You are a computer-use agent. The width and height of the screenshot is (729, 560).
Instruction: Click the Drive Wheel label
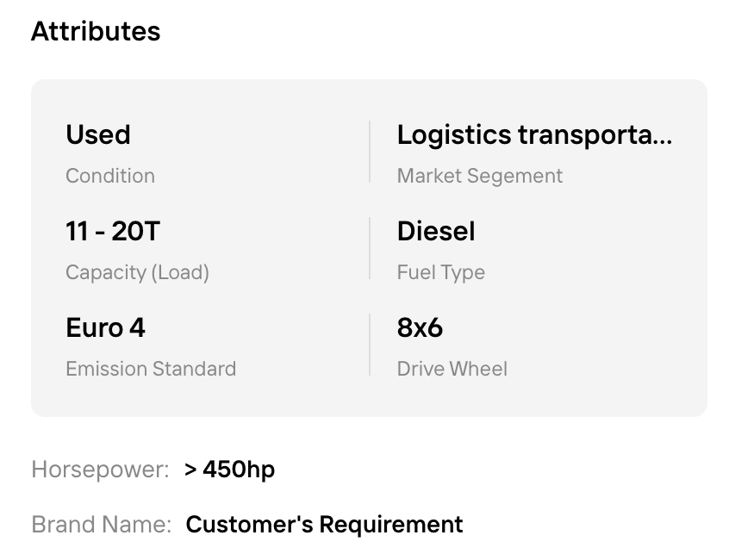[452, 369]
